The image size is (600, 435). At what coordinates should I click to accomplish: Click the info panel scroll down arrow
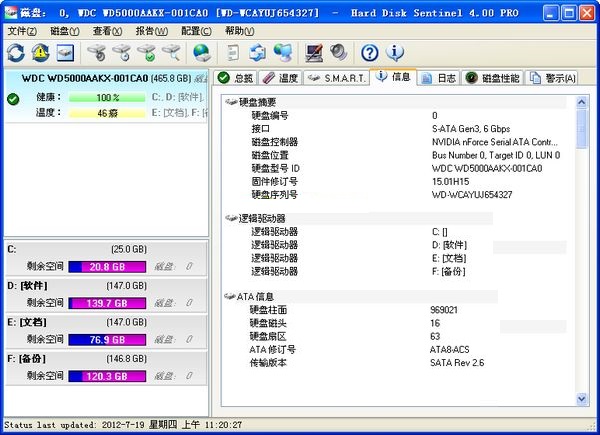pos(582,399)
